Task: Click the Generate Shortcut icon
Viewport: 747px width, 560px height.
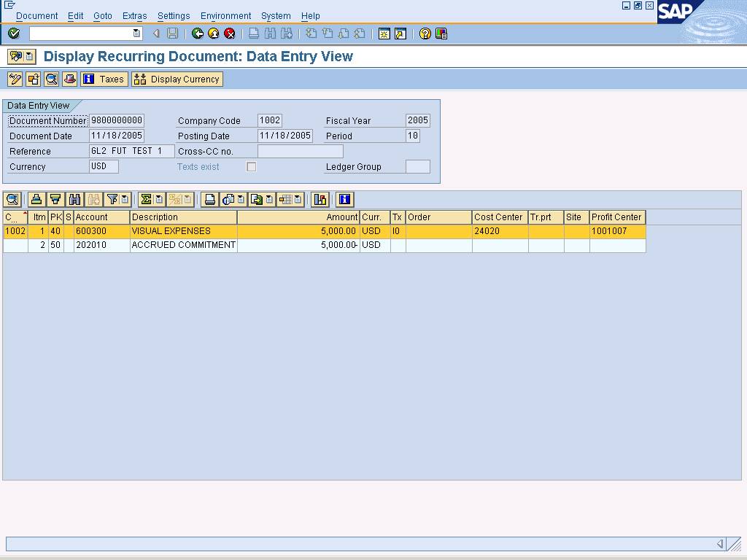Action: (x=400, y=34)
